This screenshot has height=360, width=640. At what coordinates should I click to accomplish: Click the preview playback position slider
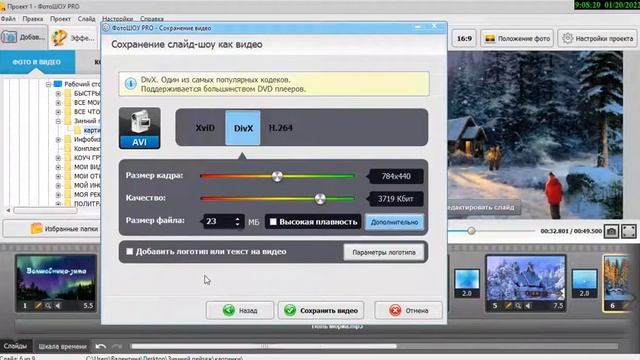tap(471, 231)
